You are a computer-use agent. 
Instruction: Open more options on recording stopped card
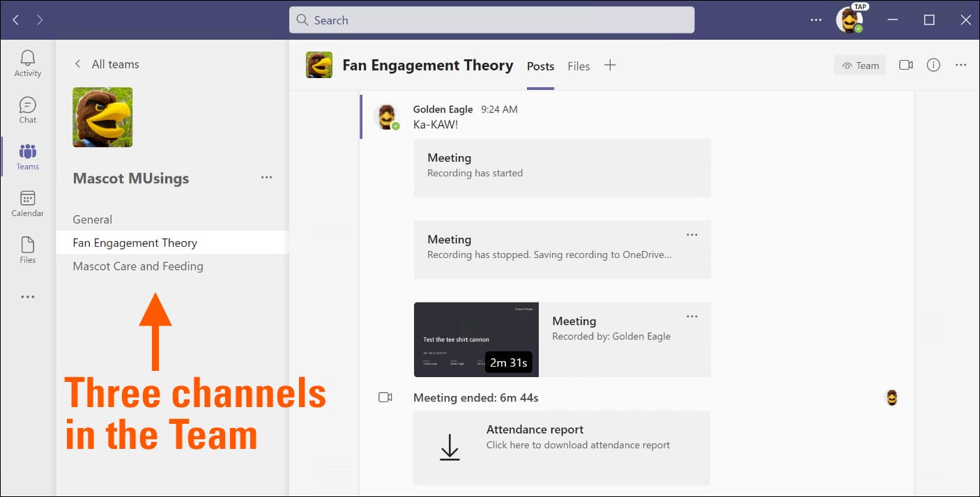pyautogui.click(x=691, y=236)
